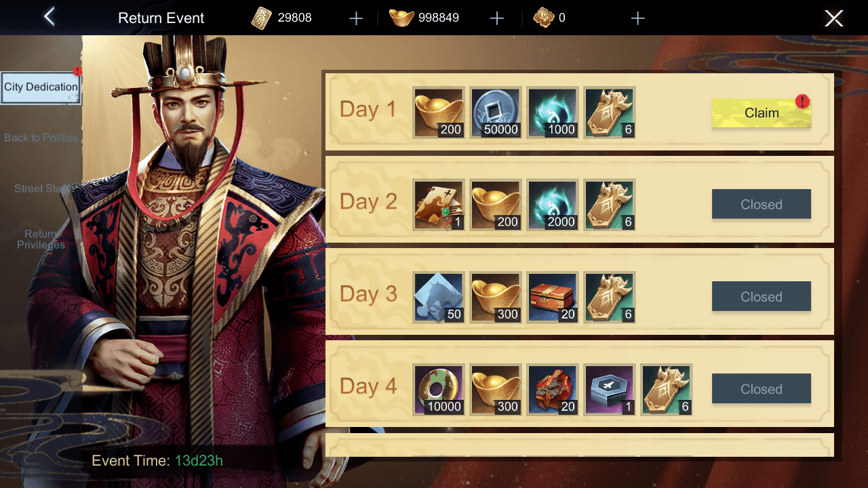Close the Return Event window
This screenshot has height=488, width=868.
coord(833,18)
